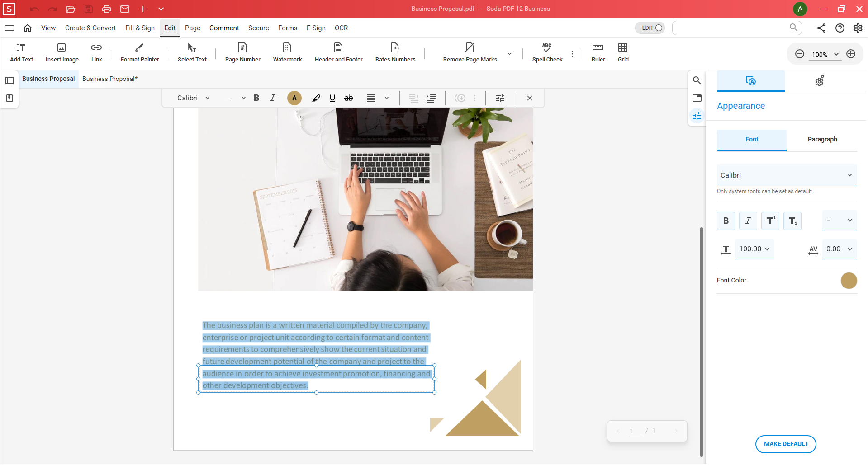Open the settings gear in top bar

858,28
